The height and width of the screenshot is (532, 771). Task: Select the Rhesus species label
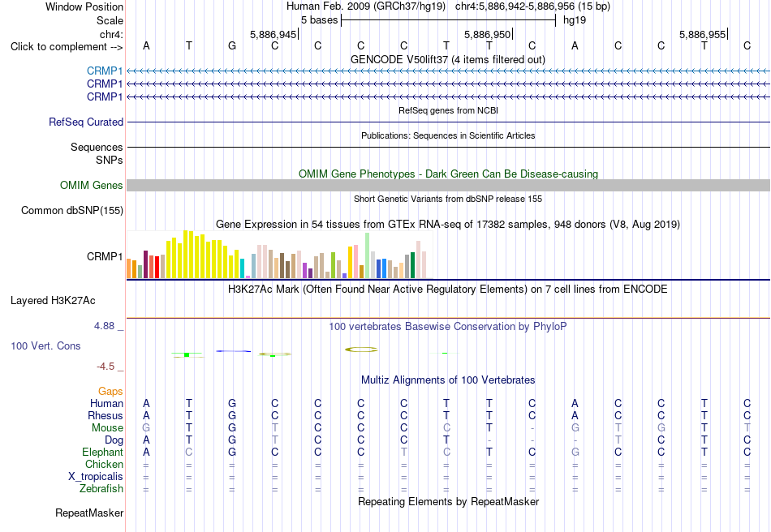tap(106, 415)
